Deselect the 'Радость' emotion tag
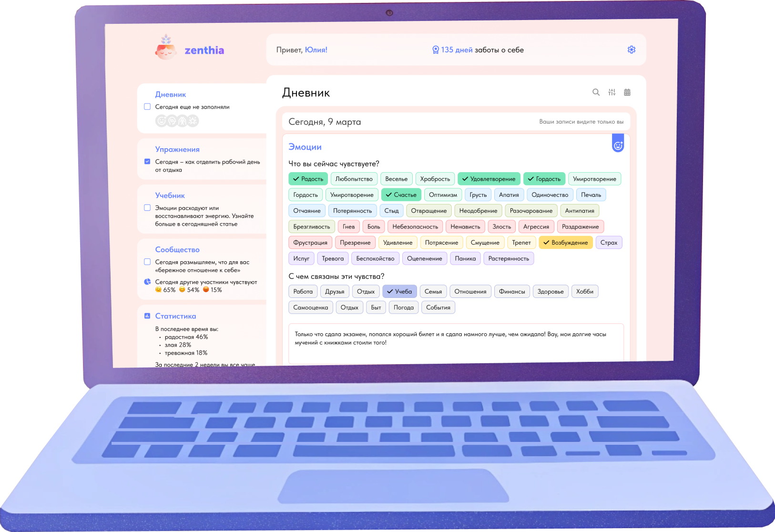775x532 pixels. pos(308,179)
